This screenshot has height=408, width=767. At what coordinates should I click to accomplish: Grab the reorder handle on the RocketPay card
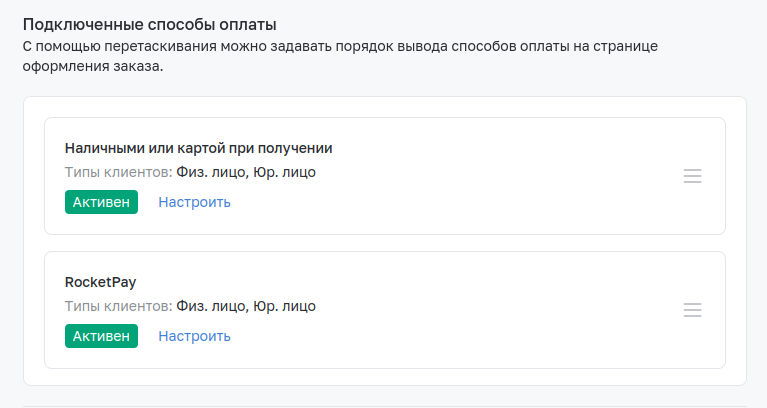[692, 310]
